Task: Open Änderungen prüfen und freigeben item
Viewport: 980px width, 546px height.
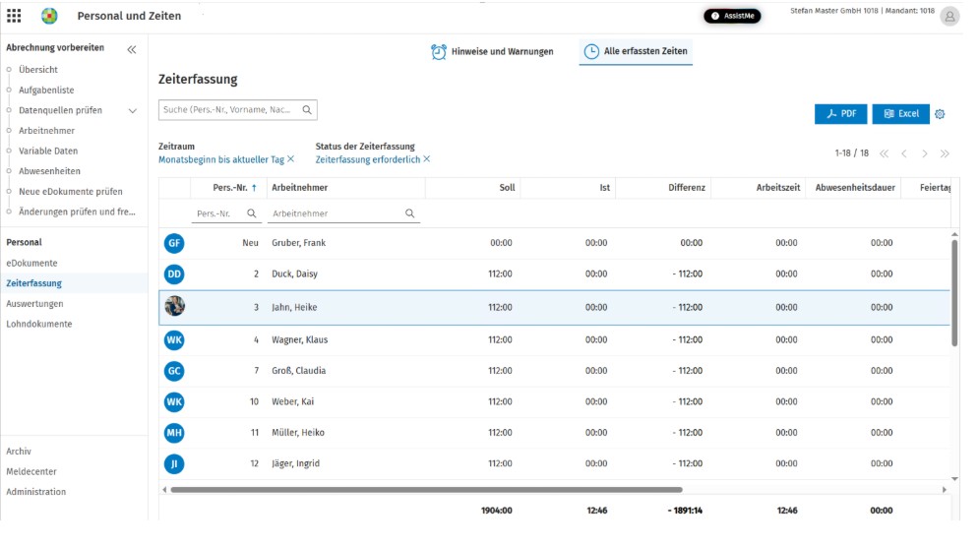Action: coord(77,212)
